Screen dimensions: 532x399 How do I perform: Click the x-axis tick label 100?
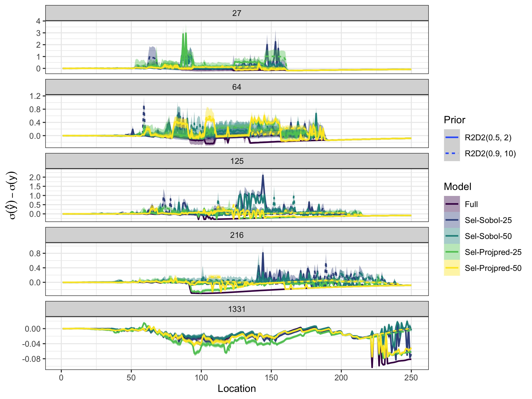pyautogui.click(x=201, y=377)
